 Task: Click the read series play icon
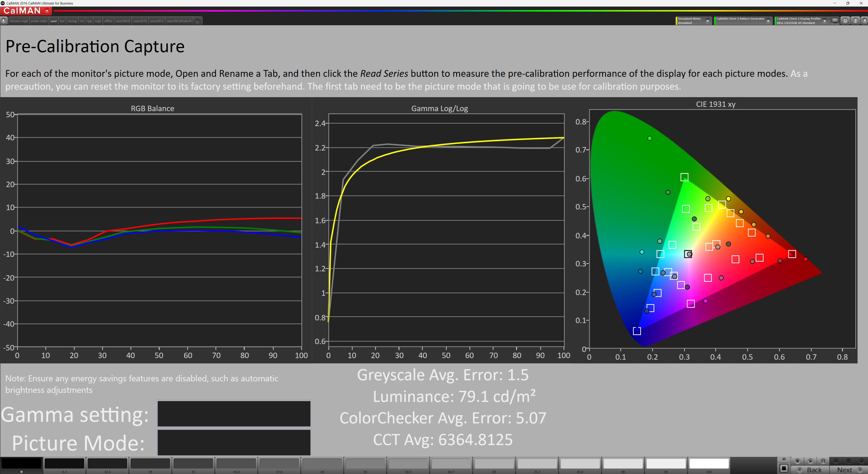[x=810, y=461]
